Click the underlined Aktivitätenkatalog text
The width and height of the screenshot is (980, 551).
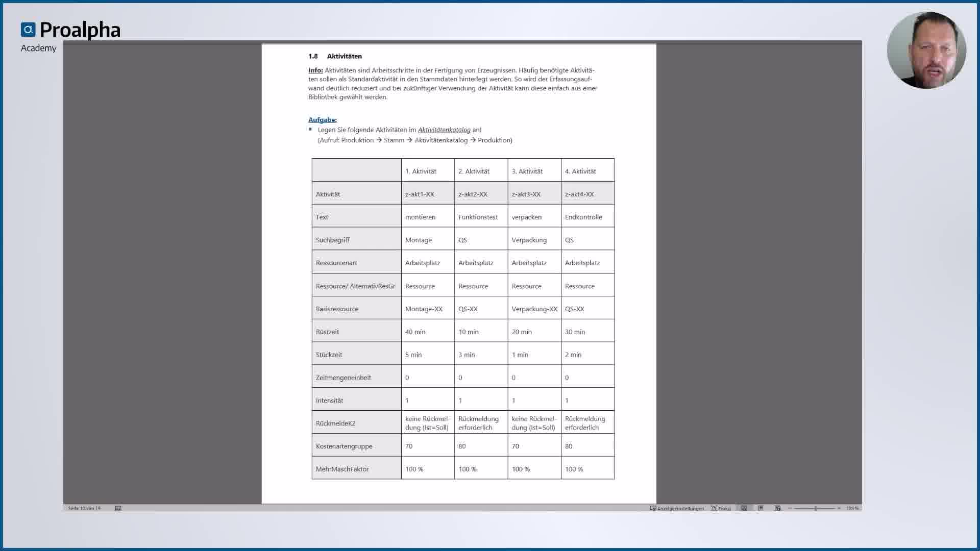444,130
